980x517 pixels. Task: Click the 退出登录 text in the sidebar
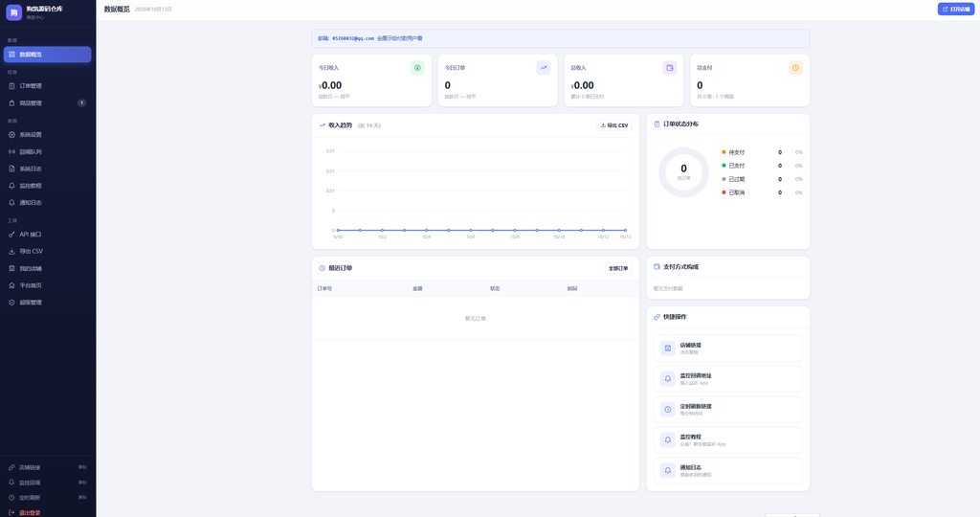pos(30,512)
